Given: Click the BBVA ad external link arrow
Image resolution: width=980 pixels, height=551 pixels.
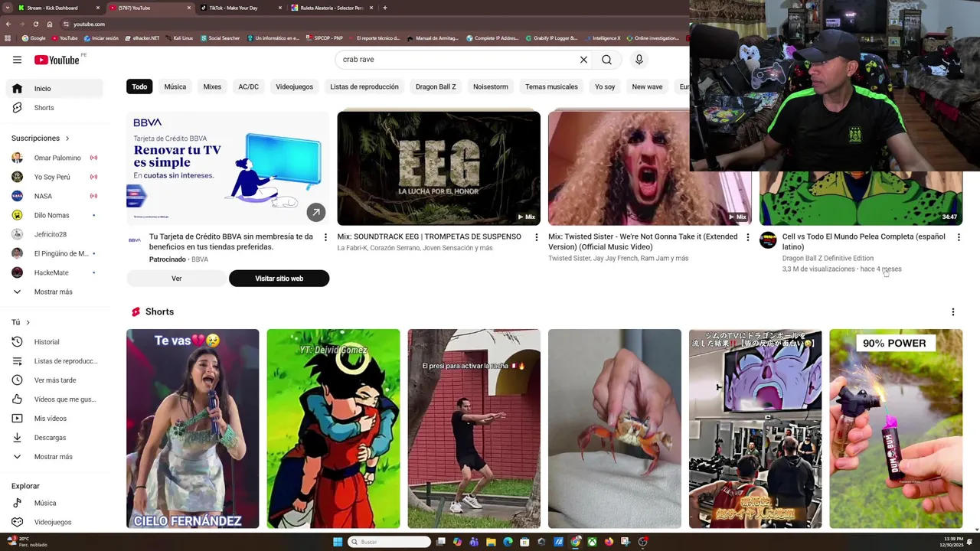Looking at the screenshot, I should 315,213.
